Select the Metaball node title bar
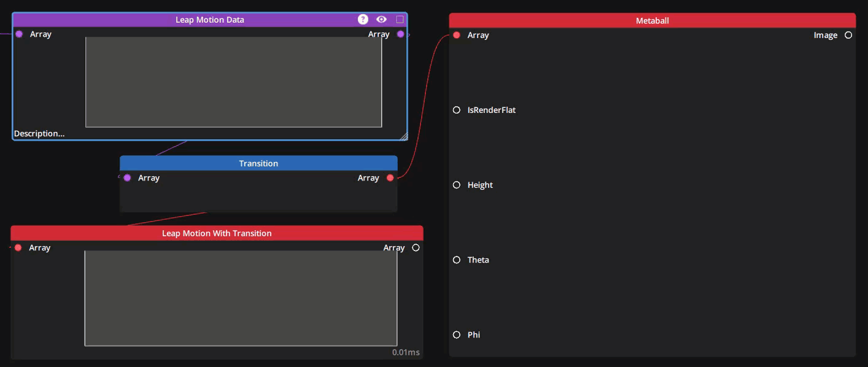 pyautogui.click(x=653, y=21)
